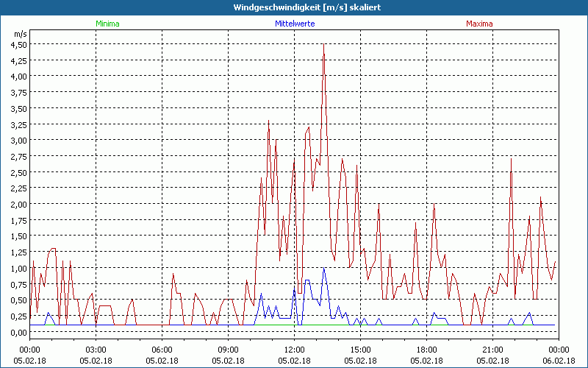The width and height of the screenshot is (588, 368).
Task: Click the 12:00 time marker on x-axis
Action: 294,349
